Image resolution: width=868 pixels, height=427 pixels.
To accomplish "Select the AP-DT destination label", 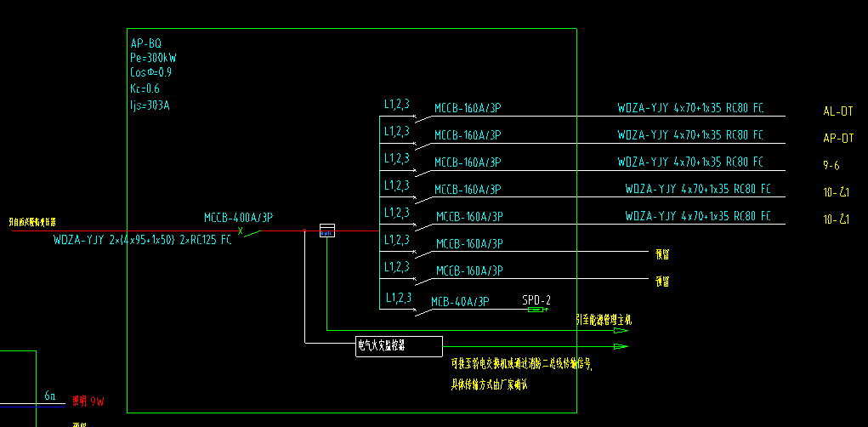I will (838, 139).
